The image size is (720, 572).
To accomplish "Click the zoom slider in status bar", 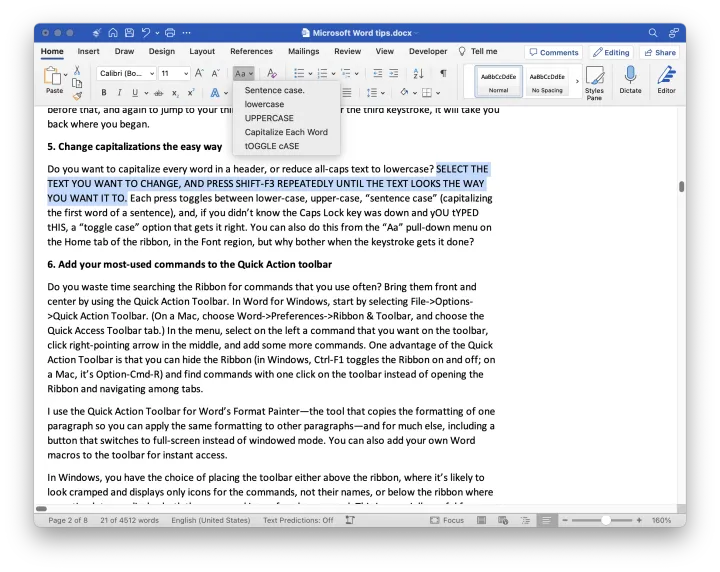I will pos(604,520).
